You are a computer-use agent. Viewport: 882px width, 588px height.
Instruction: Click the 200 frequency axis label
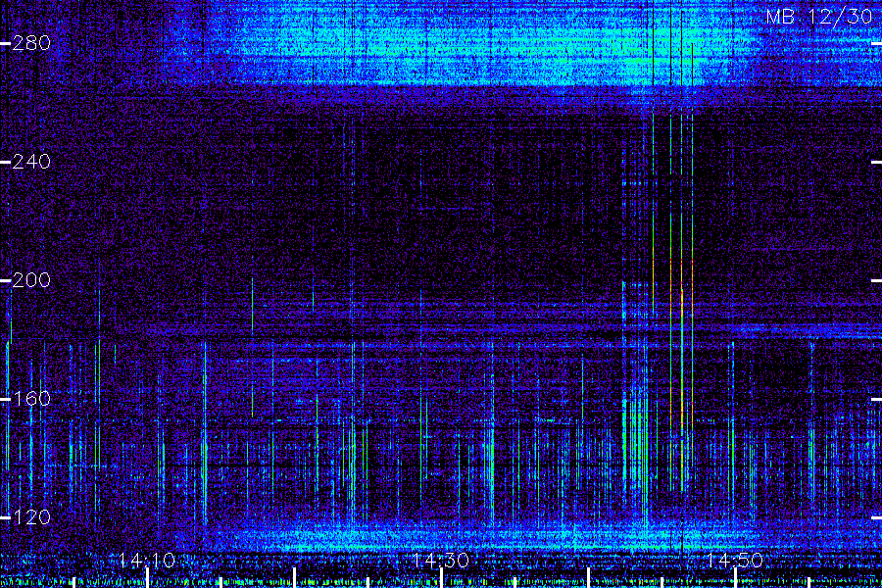coord(31,280)
